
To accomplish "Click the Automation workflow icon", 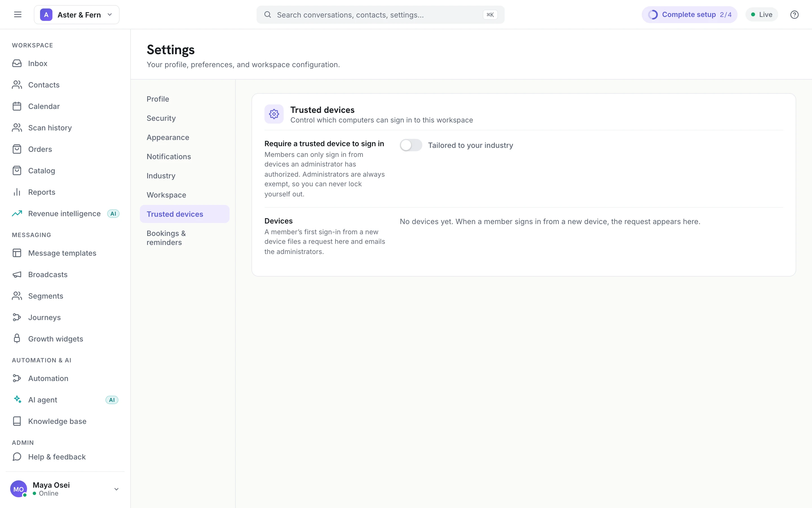I will tap(17, 378).
